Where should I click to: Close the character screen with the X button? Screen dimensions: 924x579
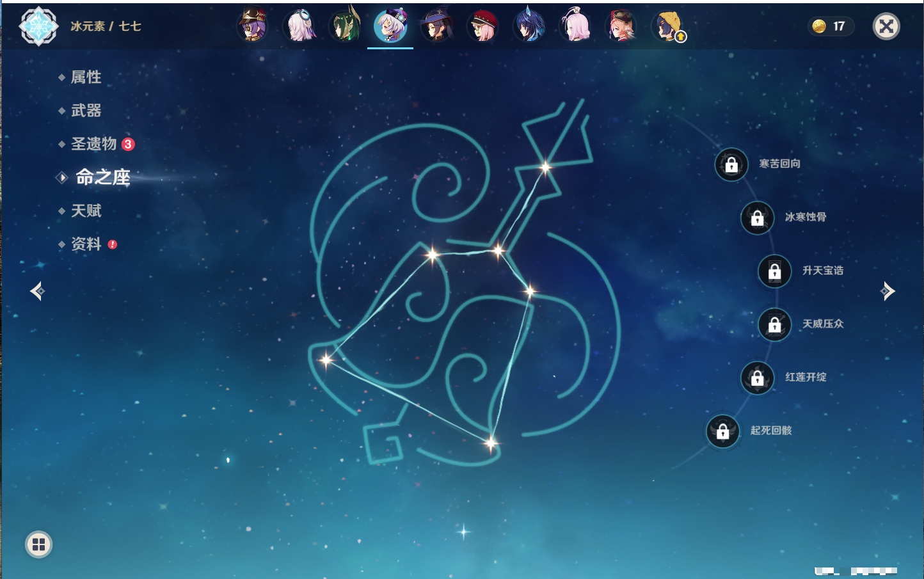[x=886, y=26]
